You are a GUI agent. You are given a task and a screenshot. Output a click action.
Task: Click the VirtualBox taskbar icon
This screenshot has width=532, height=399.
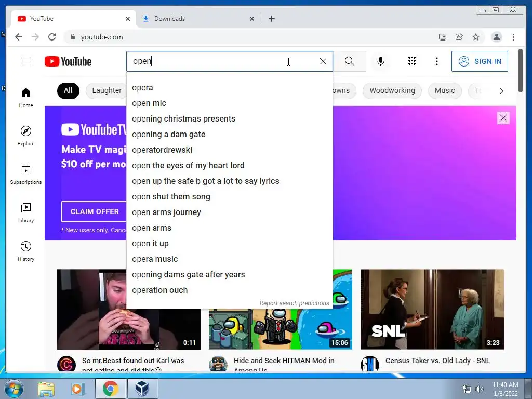142,389
